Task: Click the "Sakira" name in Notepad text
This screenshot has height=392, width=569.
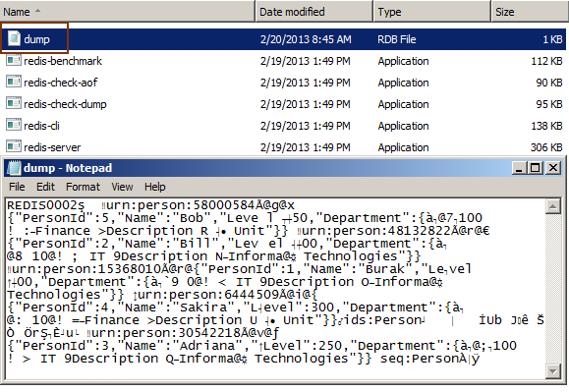Action: click(x=204, y=308)
